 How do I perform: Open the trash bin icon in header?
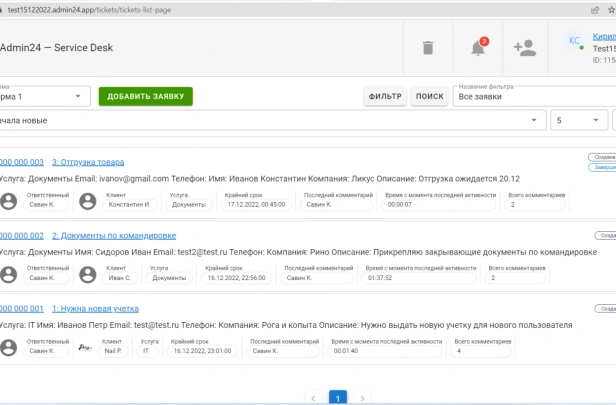pyautogui.click(x=428, y=48)
